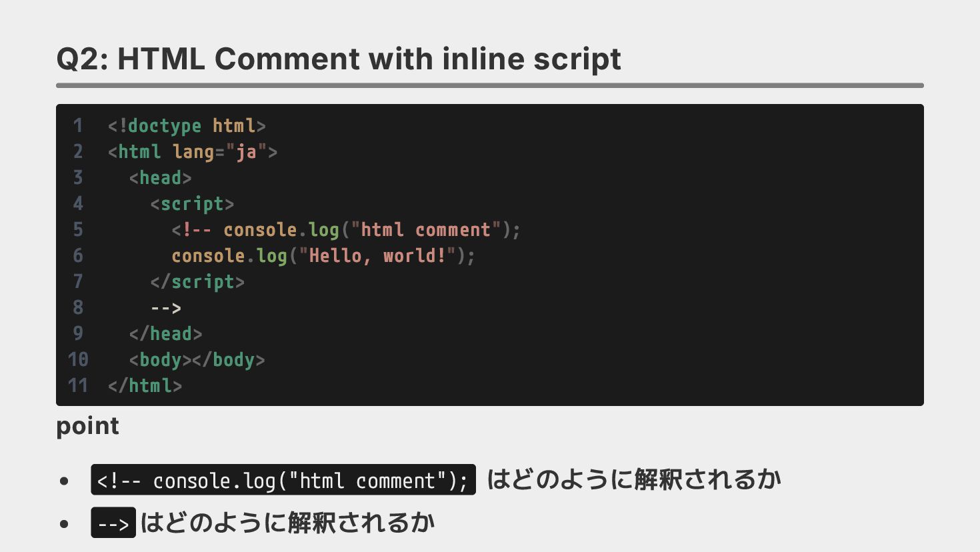
Task: Click the opening head tag in code
Action: coord(160,178)
